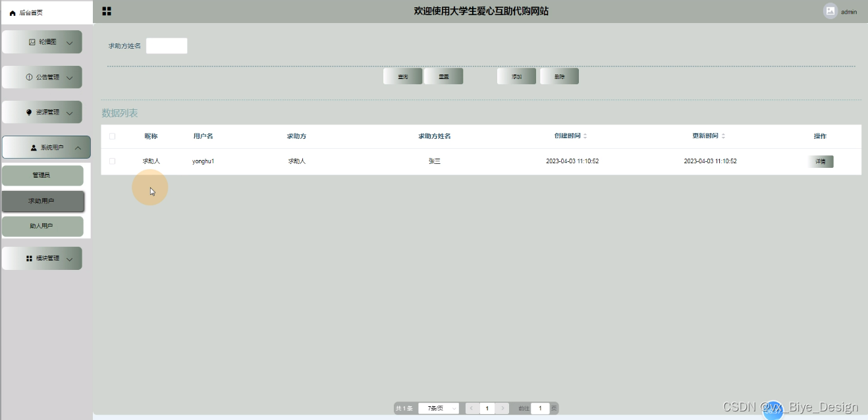Click the yonghu1 username cell
Viewport: 868px width, 420px height.
point(203,161)
